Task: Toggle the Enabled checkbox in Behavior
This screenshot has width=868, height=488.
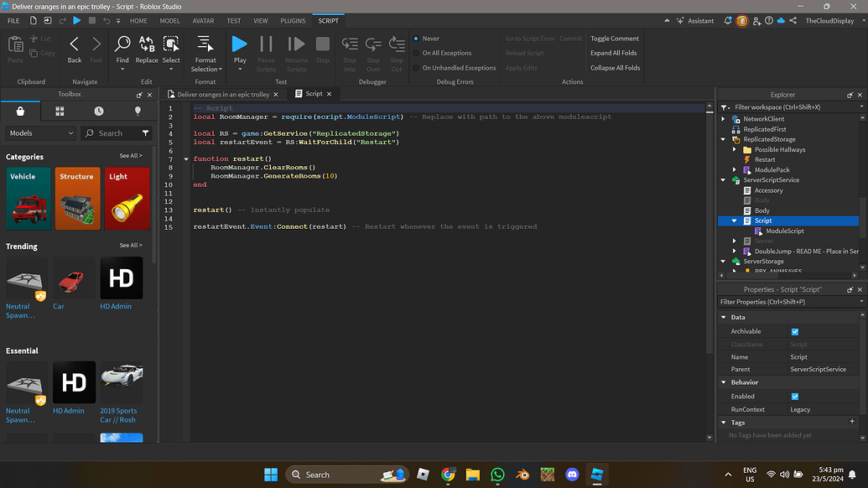Action: [795, 397]
